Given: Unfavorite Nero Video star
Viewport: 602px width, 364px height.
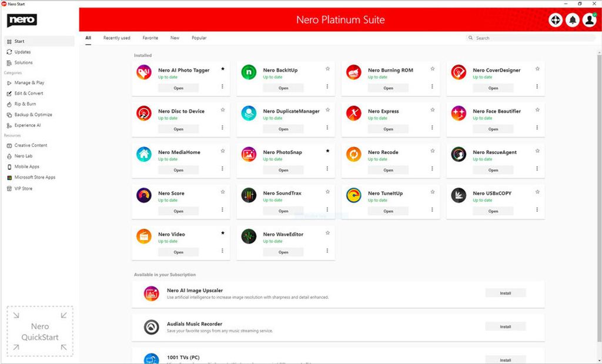Looking at the screenshot, I should tap(223, 233).
